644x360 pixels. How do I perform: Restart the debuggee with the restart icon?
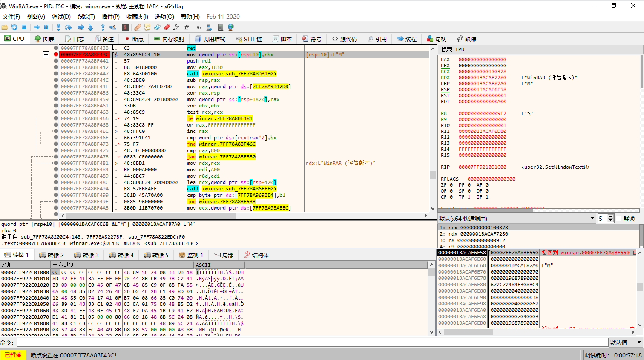tap(14, 27)
